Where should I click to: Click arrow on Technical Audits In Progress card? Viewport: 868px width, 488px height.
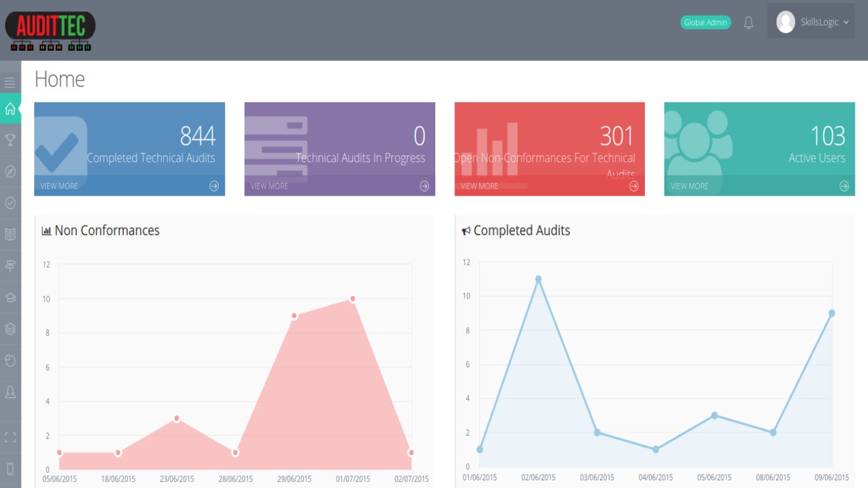pyautogui.click(x=424, y=186)
